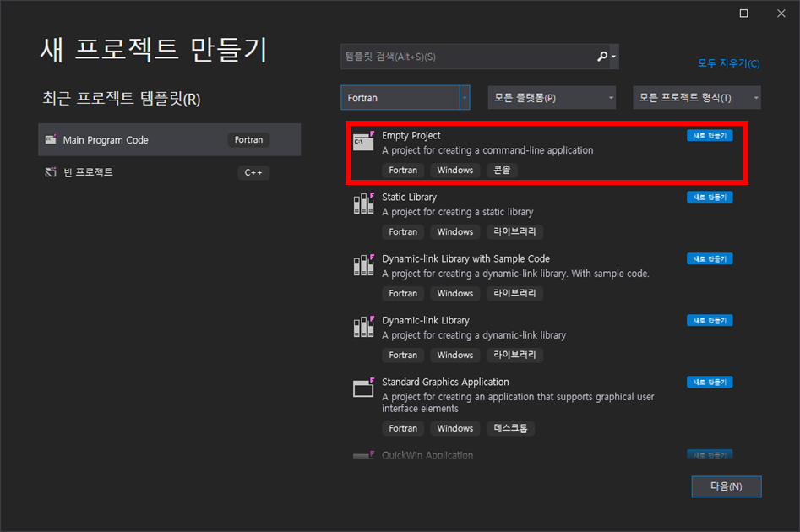The width and height of the screenshot is (800, 532).
Task: Click the 빈 프로젝트 recent template icon
Action: click(x=51, y=172)
